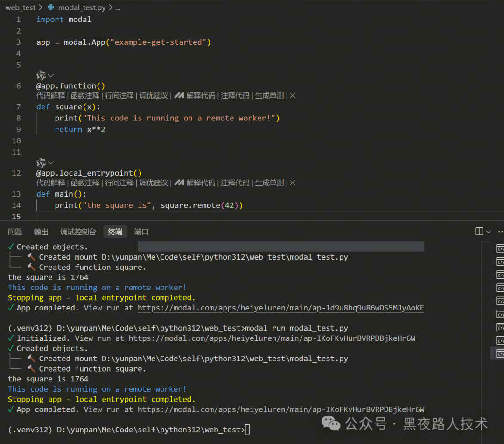Screen dimensions: 504x444
Task: Click the M logo icon above def main
Action: point(179,183)
